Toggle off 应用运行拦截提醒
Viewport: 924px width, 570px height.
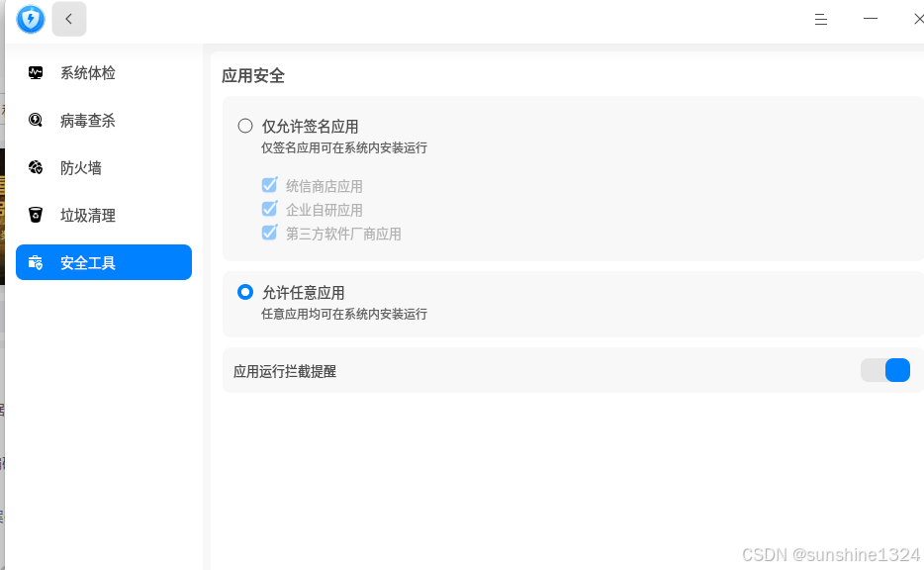pyautogui.click(x=885, y=369)
